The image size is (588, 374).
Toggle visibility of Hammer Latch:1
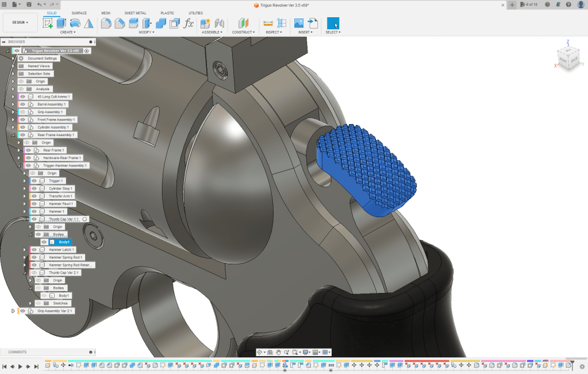34,250
